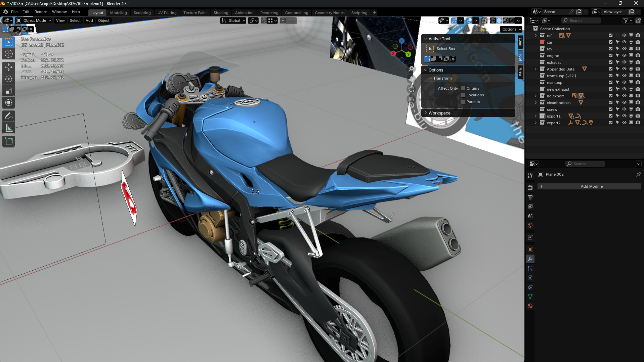Viewport: 644px width, 362px height.
Task: Open the Output properties tab
Action: point(530,197)
